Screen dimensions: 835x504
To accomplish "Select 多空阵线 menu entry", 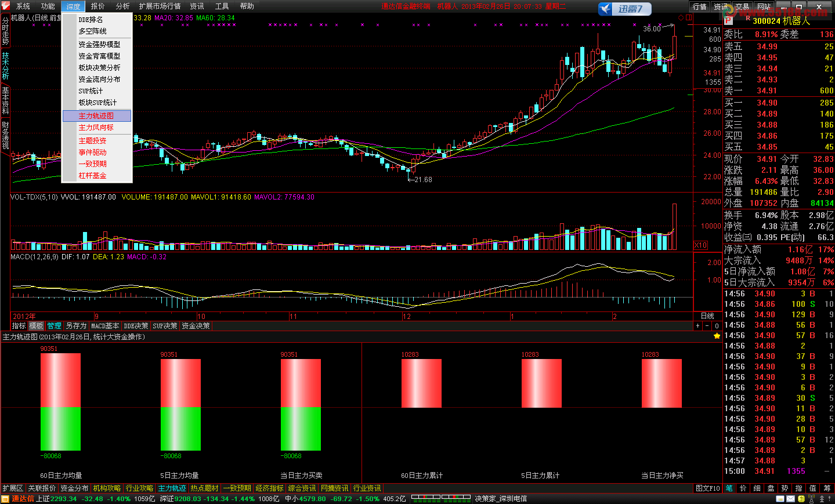I will [97, 31].
